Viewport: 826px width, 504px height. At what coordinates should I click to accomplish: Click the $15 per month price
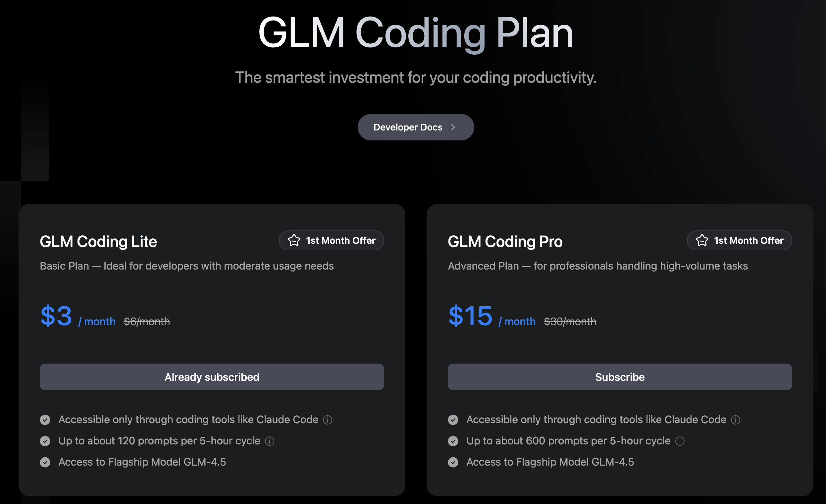click(x=470, y=316)
